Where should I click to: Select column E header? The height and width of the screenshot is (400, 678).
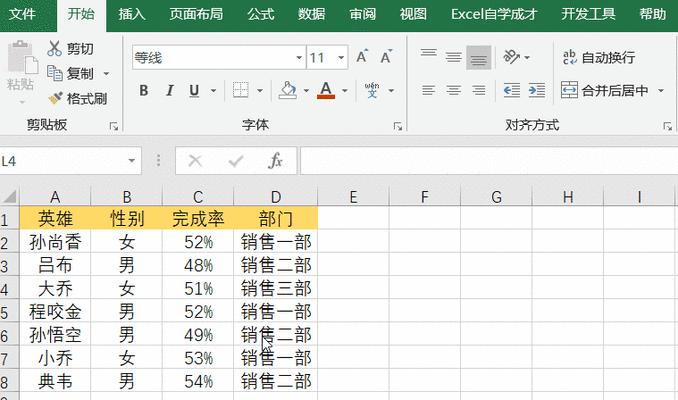(x=353, y=197)
